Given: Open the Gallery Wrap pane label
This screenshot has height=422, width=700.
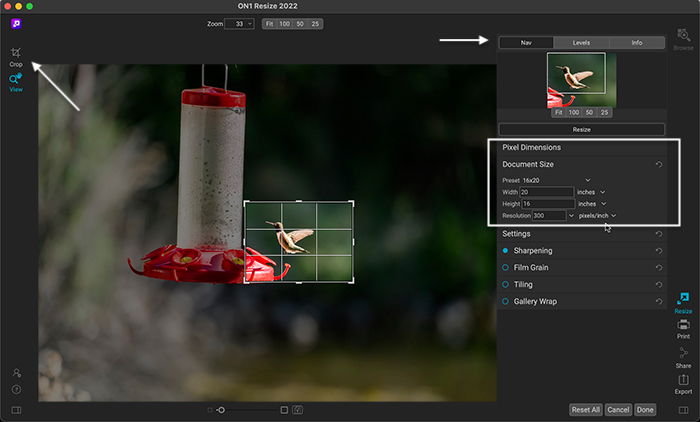Looking at the screenshot, I should (535, 302).
